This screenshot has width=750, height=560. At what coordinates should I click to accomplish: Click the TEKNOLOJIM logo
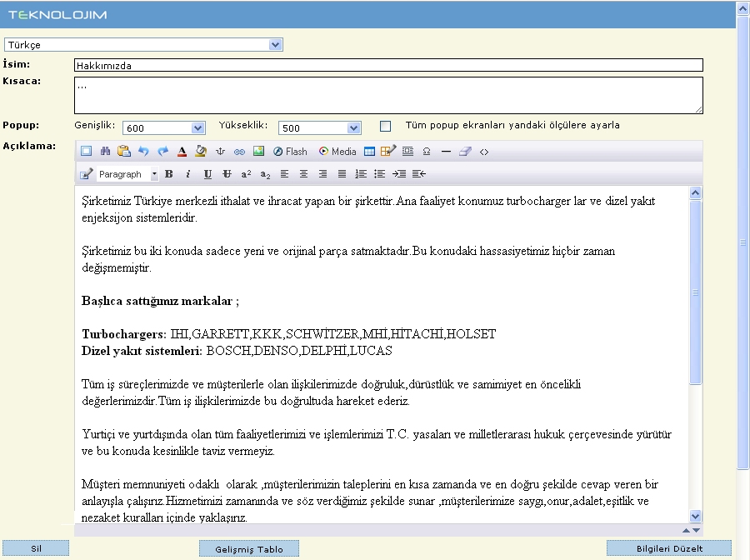click(x=57, y=15)
